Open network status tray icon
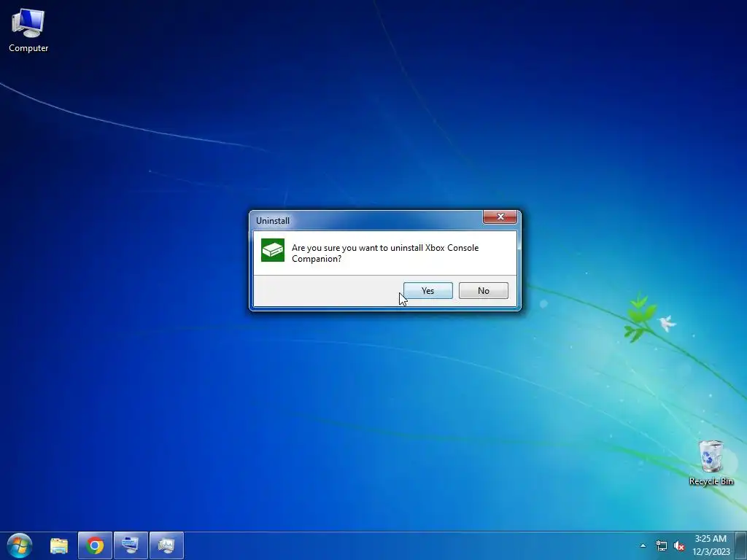Screen dimensions: 747x560 click(x=661, y=545)
